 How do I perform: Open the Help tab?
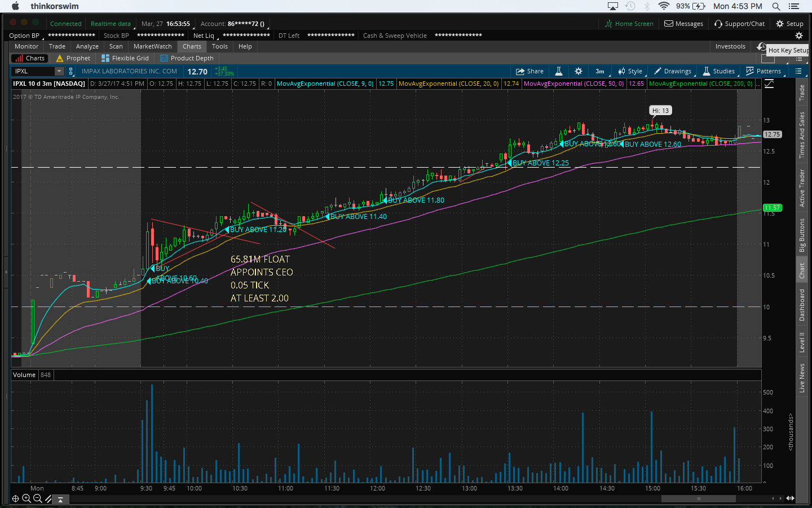(245, 46)
